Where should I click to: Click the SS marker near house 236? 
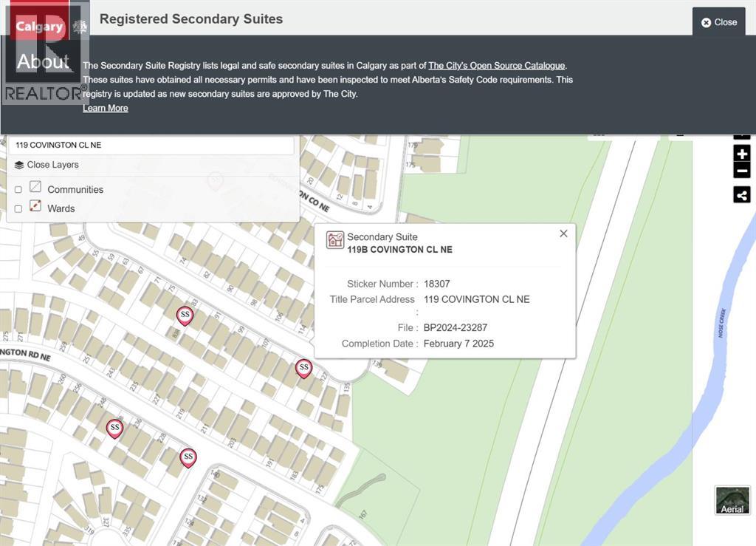point(114,429)
